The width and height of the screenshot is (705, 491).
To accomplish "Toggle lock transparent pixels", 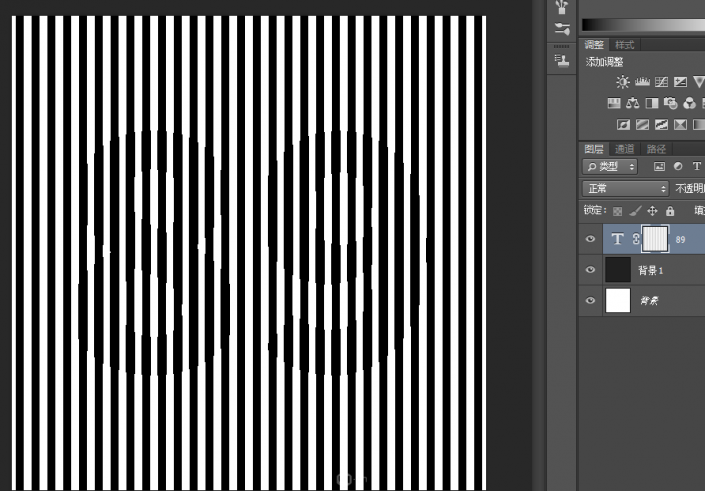I will tap(617, 211).
